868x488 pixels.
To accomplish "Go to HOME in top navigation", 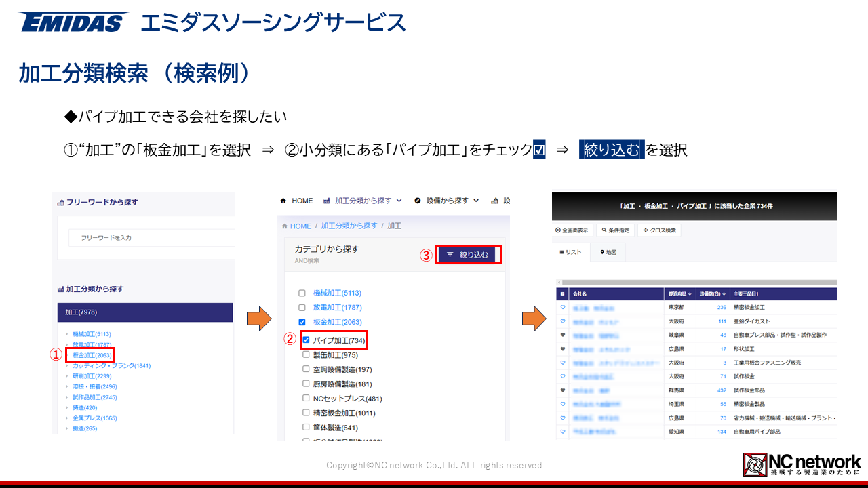I will (x=297, y=201).
